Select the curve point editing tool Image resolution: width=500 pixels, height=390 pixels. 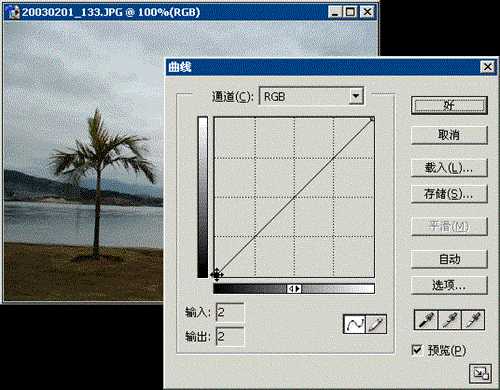(x=354, y=324)
